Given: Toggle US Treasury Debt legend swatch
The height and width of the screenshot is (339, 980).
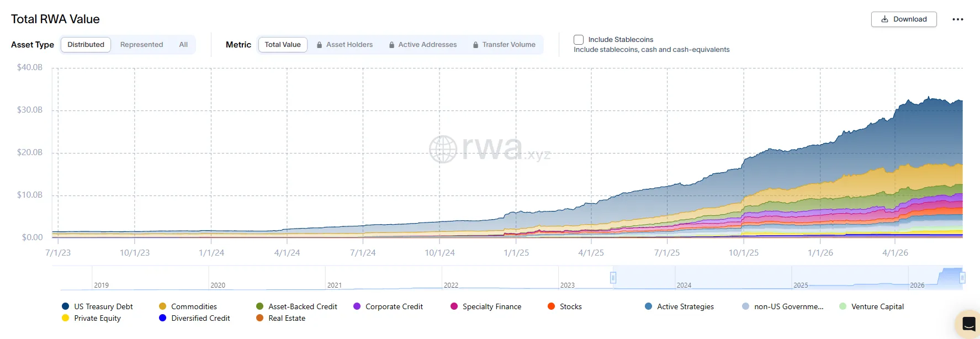Looking at the screenshot, I should pos(65,306).
